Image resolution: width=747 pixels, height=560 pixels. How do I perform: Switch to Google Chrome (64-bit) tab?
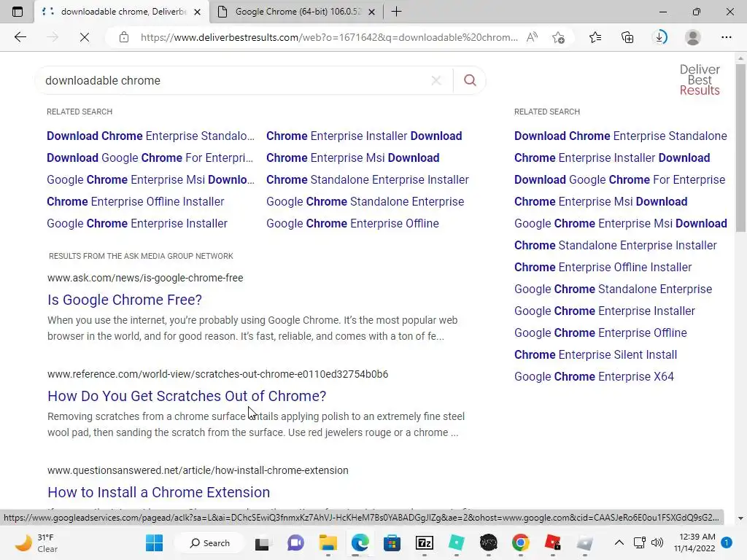coord(298,12)
